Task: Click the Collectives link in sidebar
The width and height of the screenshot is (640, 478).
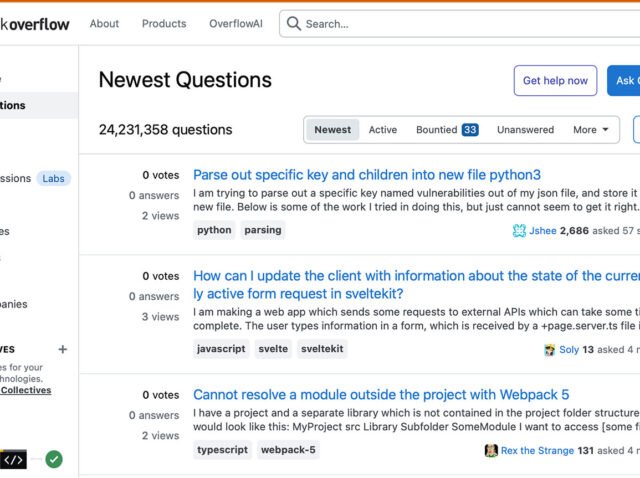Action: coord(26,390)
